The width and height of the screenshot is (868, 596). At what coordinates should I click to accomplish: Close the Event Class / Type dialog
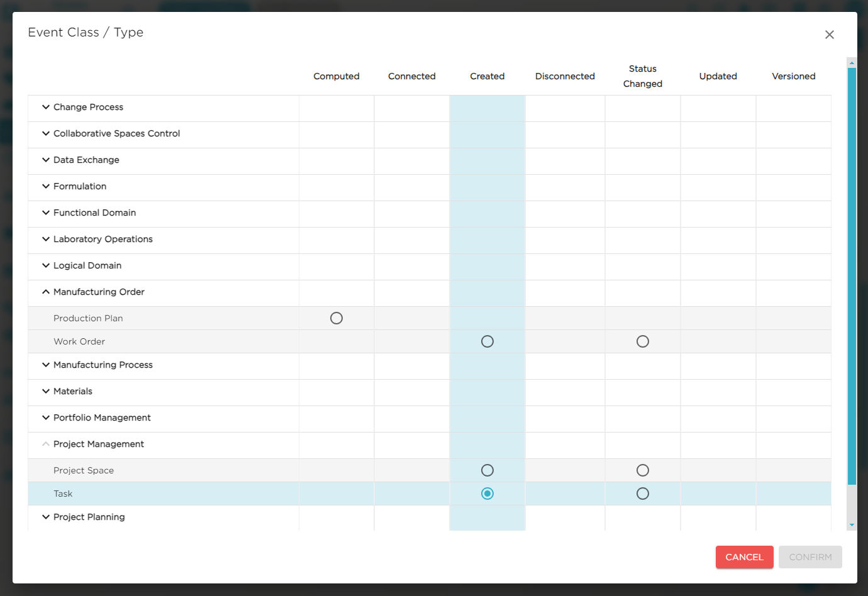829,35
